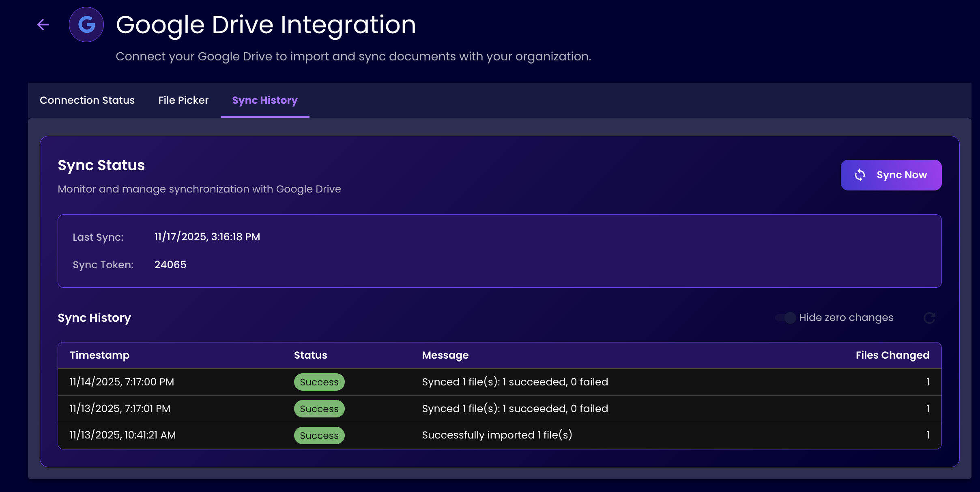
Task: Select the 11/14/2025, 7:17:00 PM row
Action: 122,382
